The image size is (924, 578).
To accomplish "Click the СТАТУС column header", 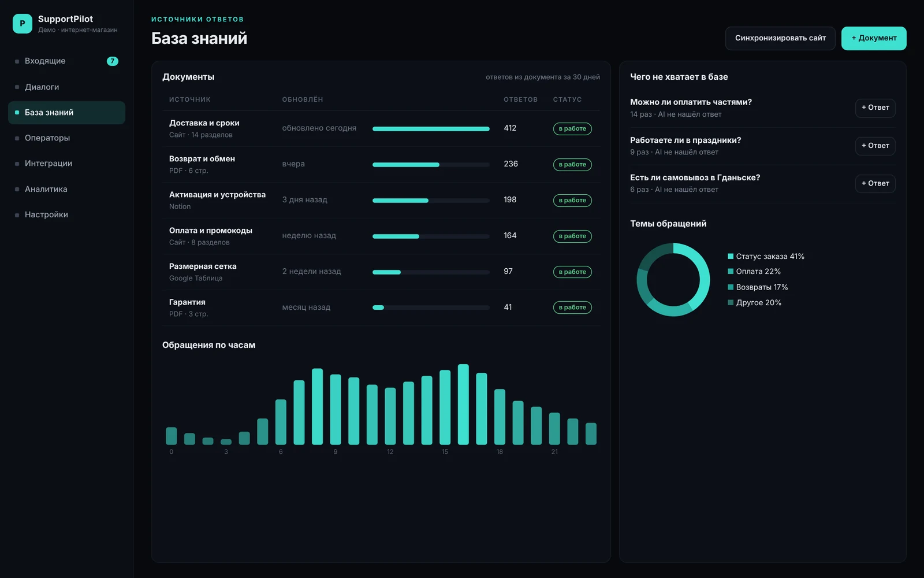I will point(567,99).
